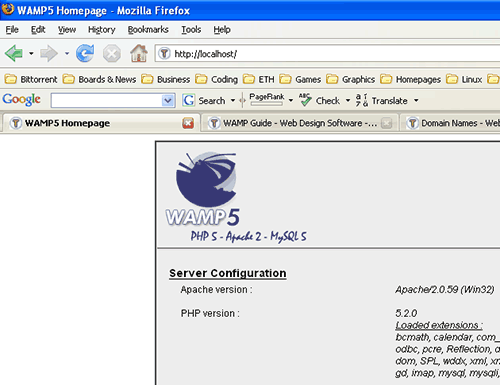
Task: Open the Bittorrent bookmarks folder
Action: pos(31,79)
